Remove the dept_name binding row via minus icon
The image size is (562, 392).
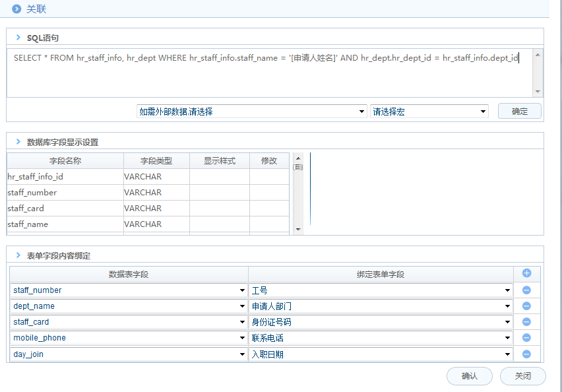coord(526,306)
